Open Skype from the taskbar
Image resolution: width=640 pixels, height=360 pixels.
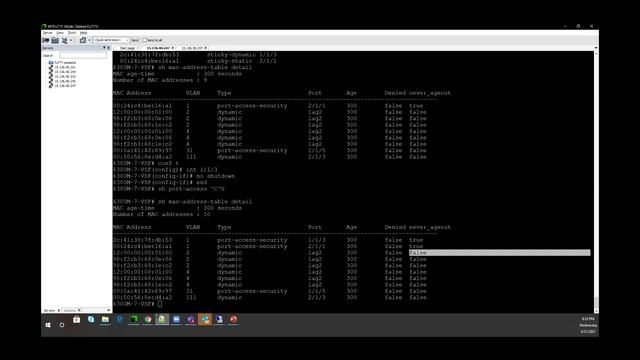91,320
